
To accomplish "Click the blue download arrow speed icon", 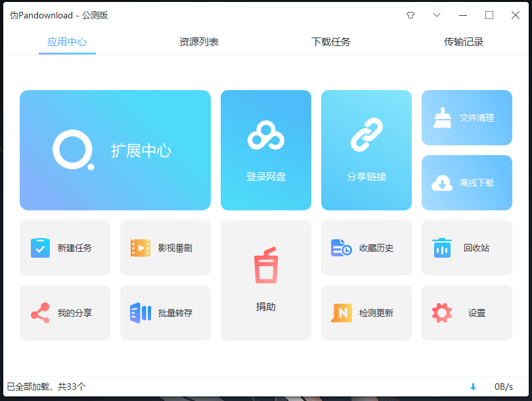I will [473, 387].
